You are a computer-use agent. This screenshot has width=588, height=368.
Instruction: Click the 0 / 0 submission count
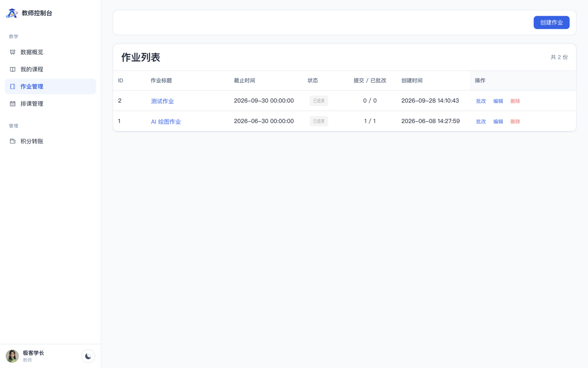pos(370,101)
